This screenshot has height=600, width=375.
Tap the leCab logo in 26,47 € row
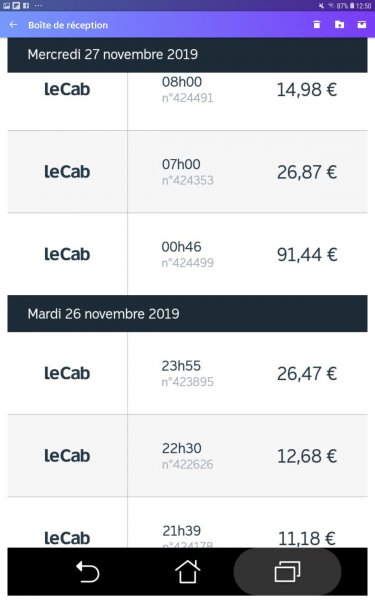[x=67, y=373]
